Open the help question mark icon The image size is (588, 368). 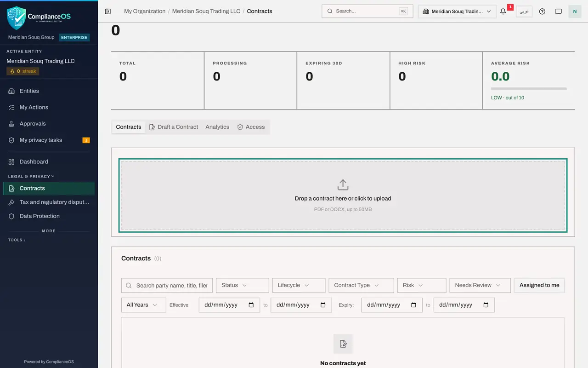542,11
